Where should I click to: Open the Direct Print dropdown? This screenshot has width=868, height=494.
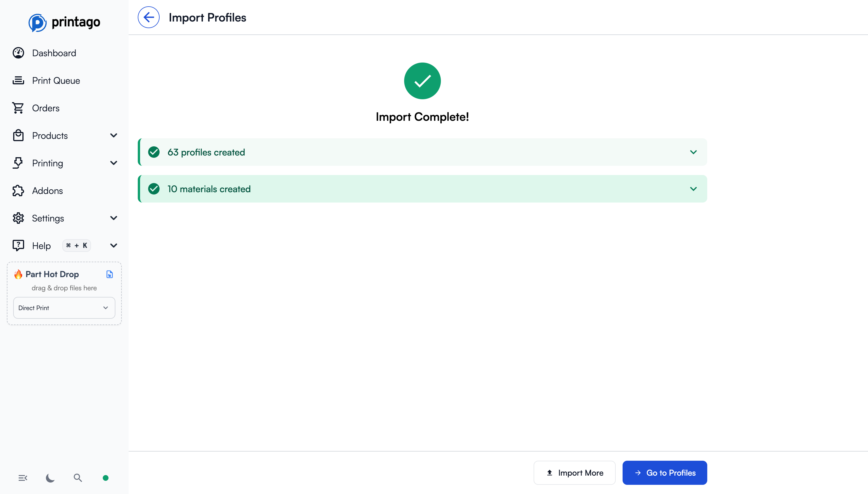coord(64,308)
